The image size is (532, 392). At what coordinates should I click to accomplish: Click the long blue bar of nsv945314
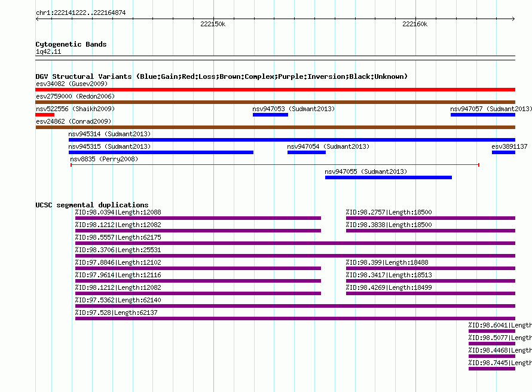pyautogui.click(x=292, y=140)
